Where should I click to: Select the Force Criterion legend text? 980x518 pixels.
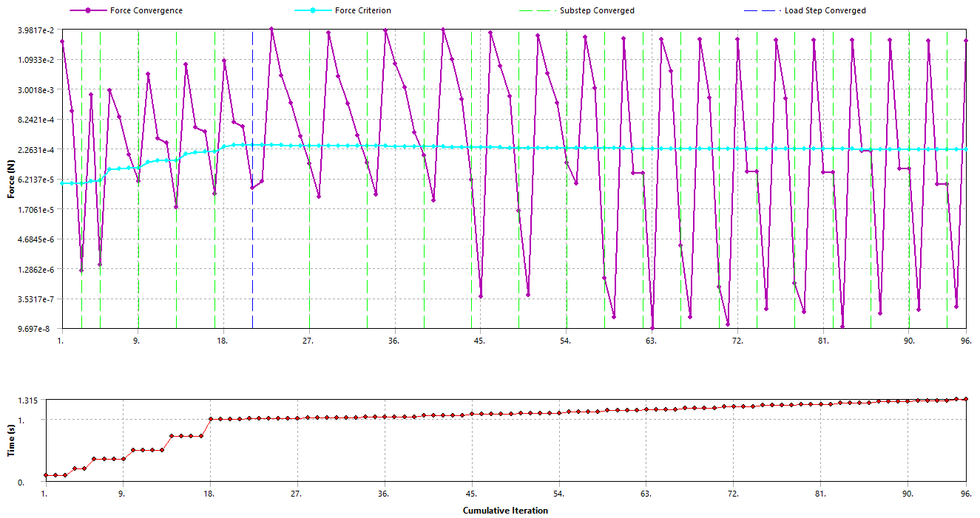pos(362,11)
